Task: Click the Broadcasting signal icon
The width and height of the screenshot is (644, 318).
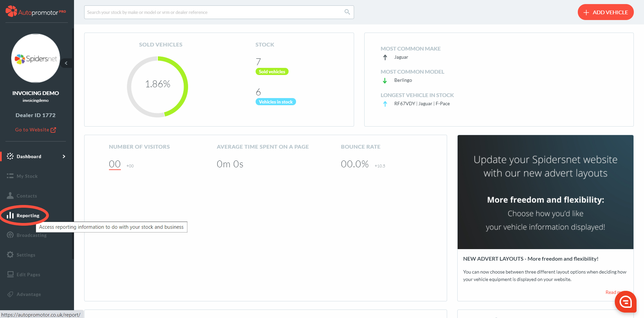Action: [10, 235]
